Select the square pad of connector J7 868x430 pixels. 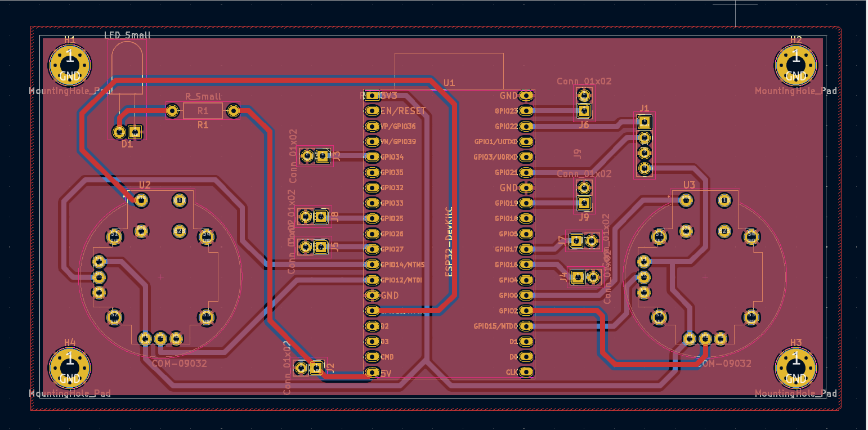[x=576, y=241]
